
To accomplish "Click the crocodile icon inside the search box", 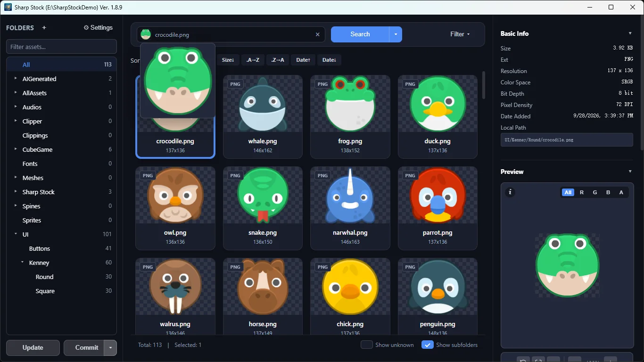I will pos(146,34).
